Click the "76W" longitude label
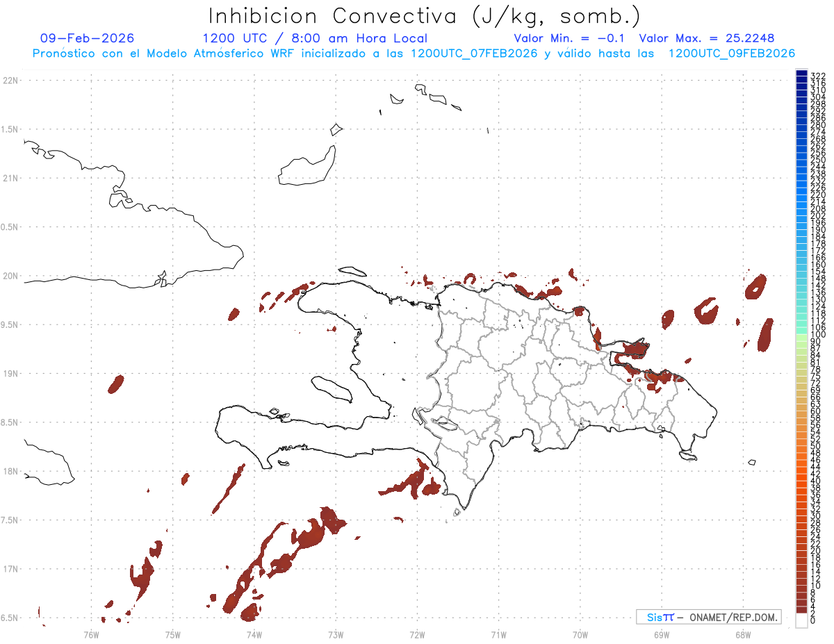This screenshot has width=834, height=644. click(91, 634)
